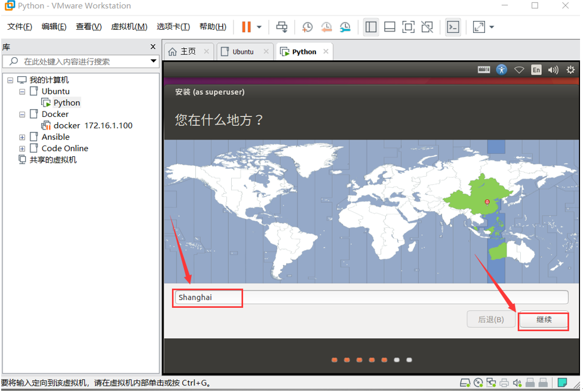Click the virtual hard disk status icon

click(465, 382)
